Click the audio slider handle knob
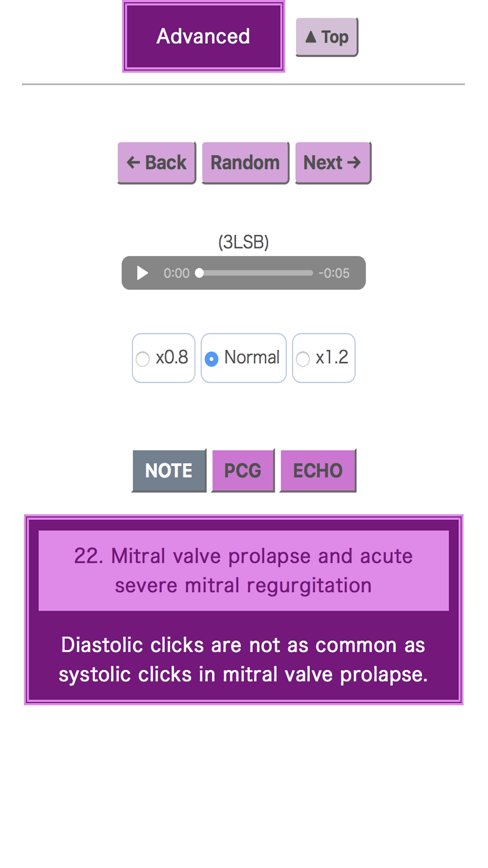The width and height of the screenshot is (488, 868). [x=199, y=273]
